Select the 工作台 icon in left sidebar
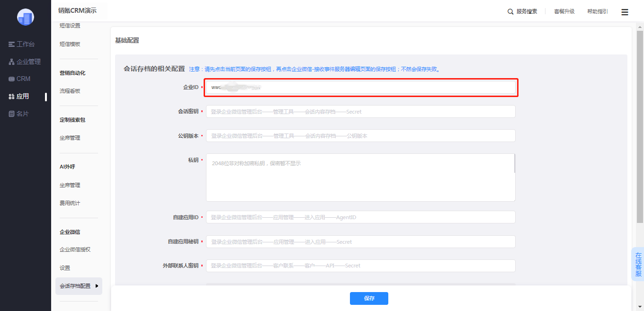 click(11, 44)
